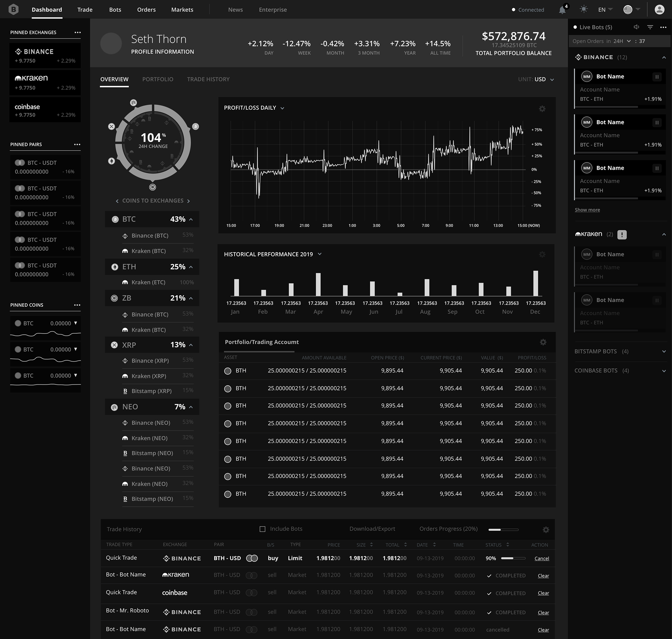Click the app logo in top-left
The width and height of the screenshot is (672, 639).
tap(13, 9)
